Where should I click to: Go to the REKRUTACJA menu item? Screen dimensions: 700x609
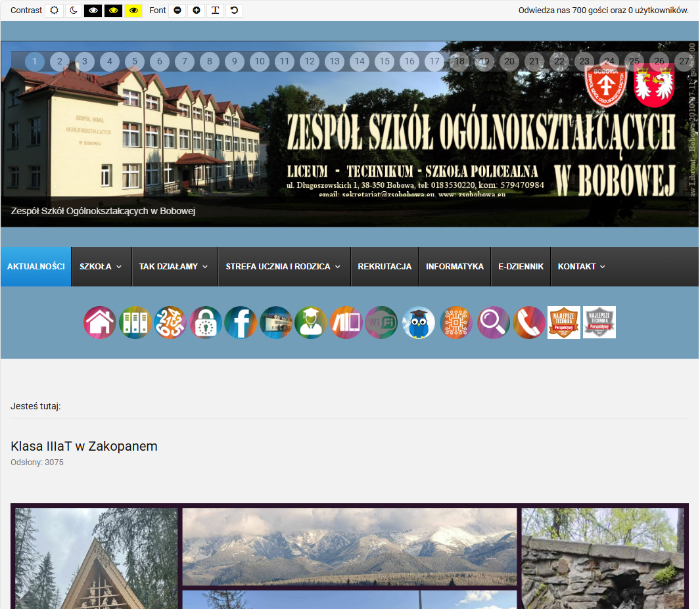click(385, 267)
